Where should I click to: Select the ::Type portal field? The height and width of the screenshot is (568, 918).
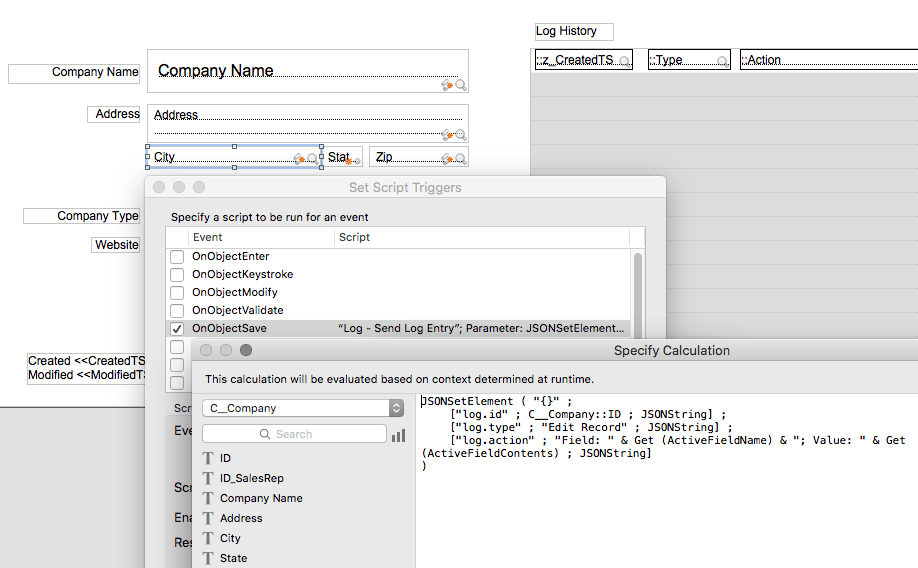pos(689,60)
